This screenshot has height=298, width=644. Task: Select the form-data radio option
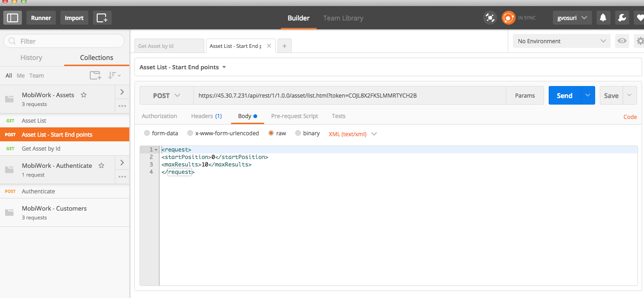click(x=147, y=133)
